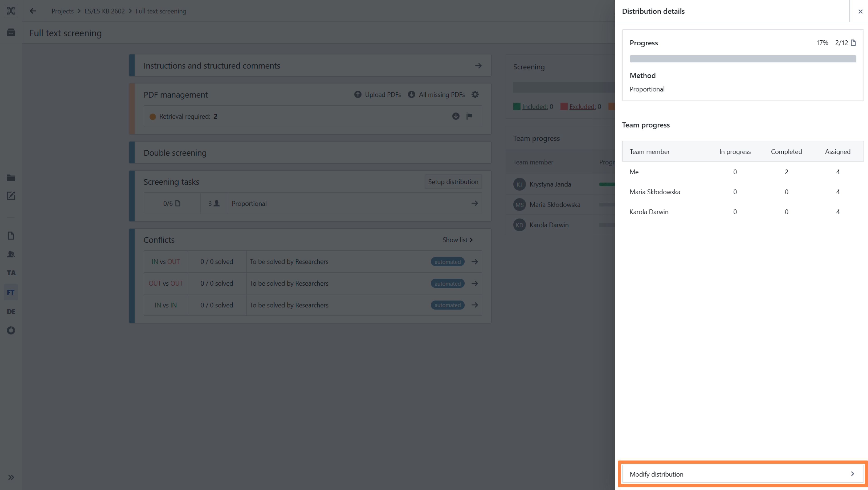The height and width of the screenshot is (490, 868).
Task: Click the document icon in sidebar
Action: [11, 235]
